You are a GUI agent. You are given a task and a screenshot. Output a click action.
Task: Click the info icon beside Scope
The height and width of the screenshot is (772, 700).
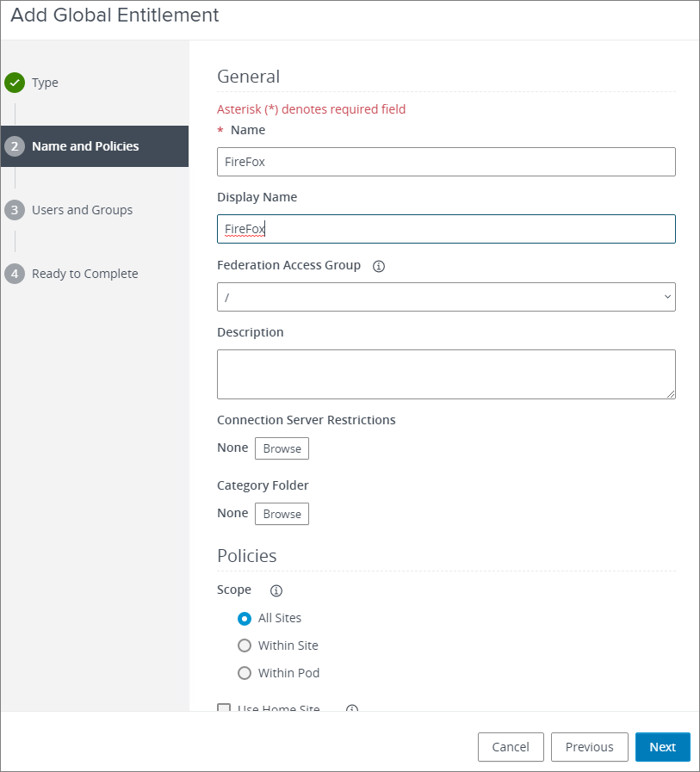pos(276,590)
